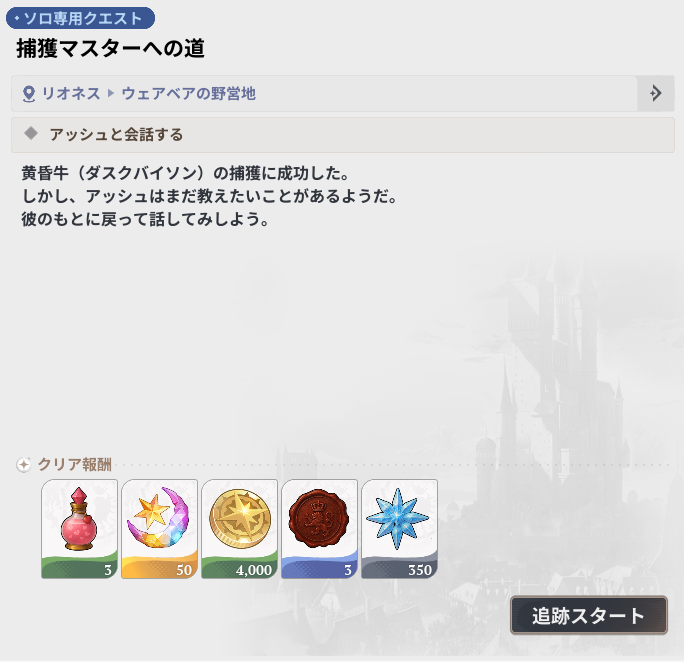684x662 pixels.
Task: Click the ソロ専用クエスト badge
Action: coord(80,18)
